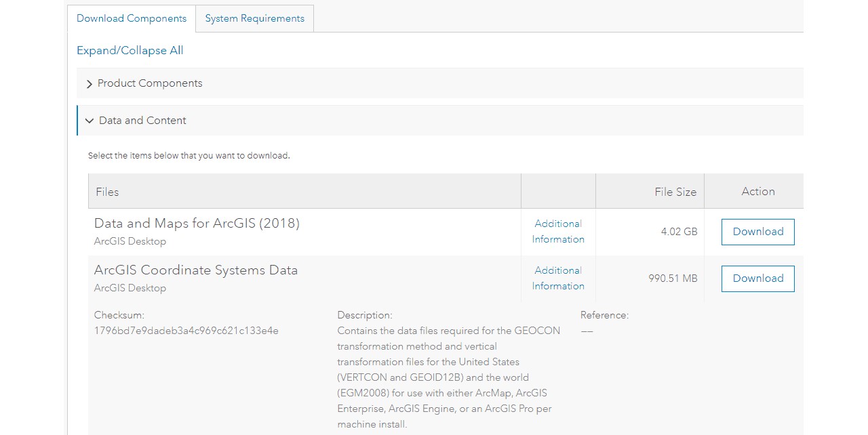Click the ArcGIS Coordinate Systems Data title
This screenshot has height=435, width=868.
(x=196, y=270)
